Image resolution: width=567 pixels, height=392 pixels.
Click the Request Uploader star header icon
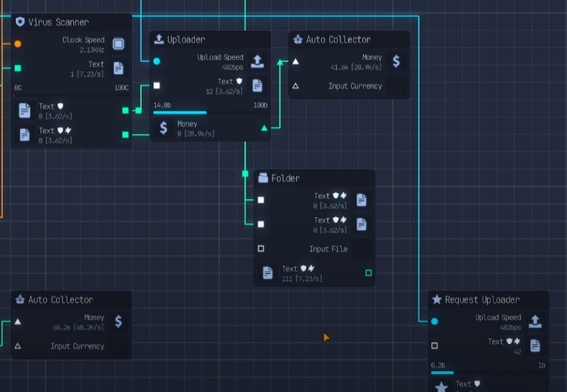[x=437, y=300]
